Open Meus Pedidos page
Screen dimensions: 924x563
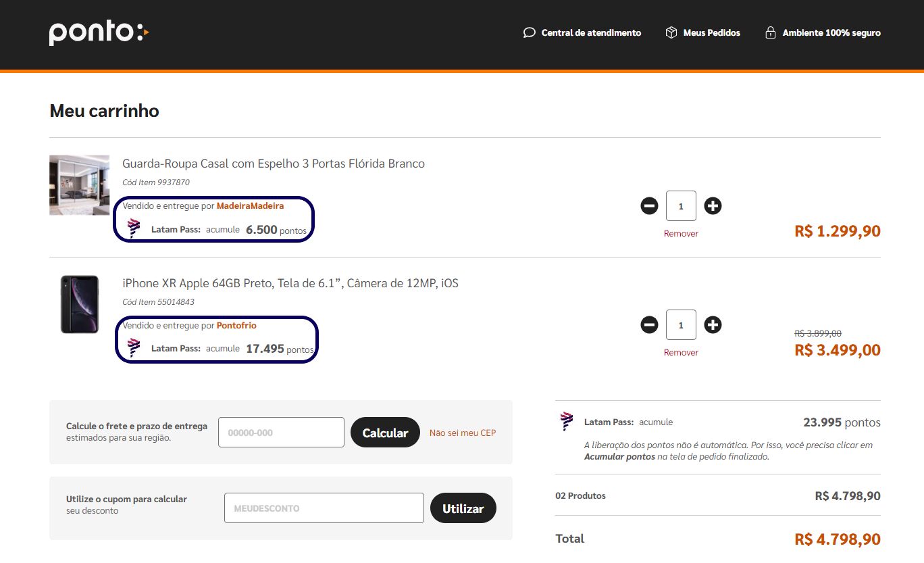(x=712, y=32)
